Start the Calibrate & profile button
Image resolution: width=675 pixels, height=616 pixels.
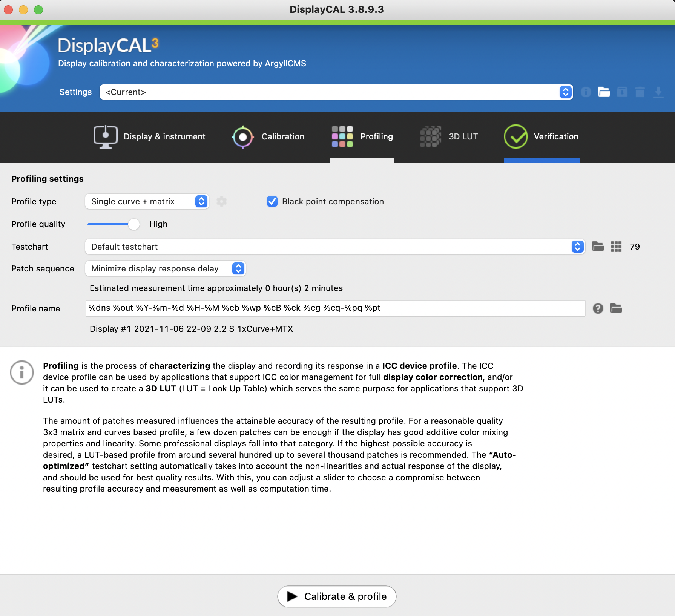tap(337, 596)
